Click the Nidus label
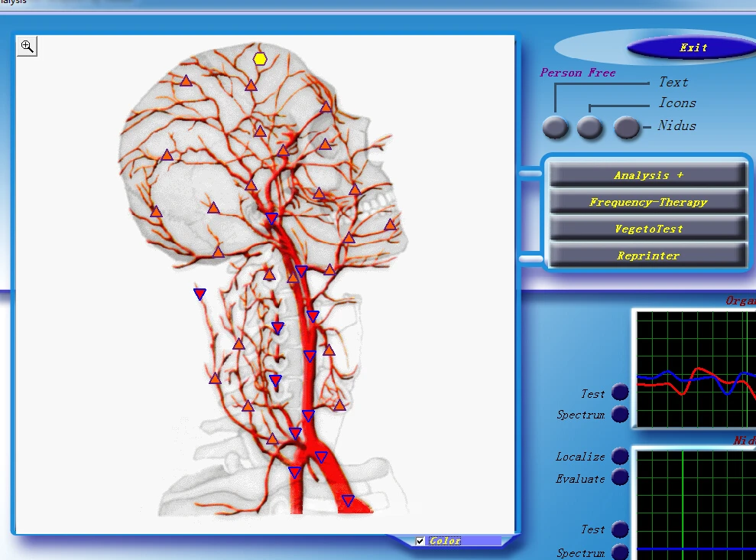The image size is (756, 560). [x=677, y=126]
